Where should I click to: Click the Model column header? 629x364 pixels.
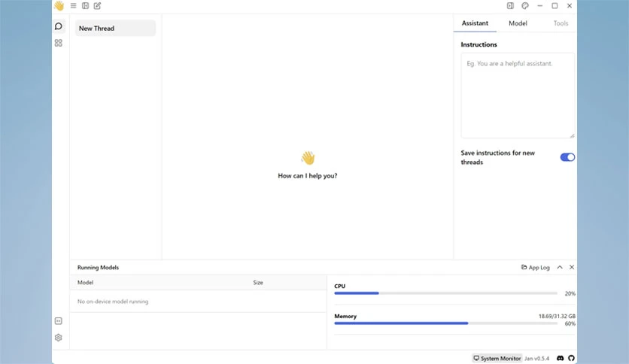pos(86,283)
